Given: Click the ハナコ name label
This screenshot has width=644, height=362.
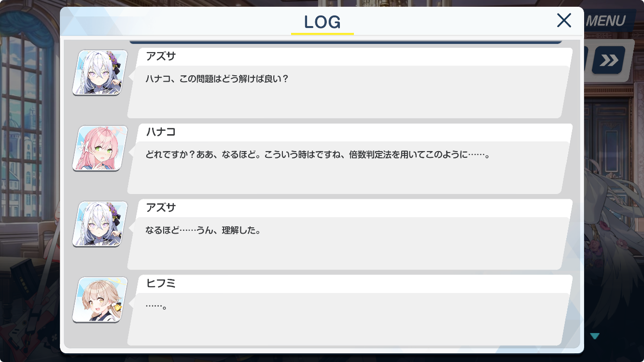Looking at the screenshot, I should [x=161, y=132].
